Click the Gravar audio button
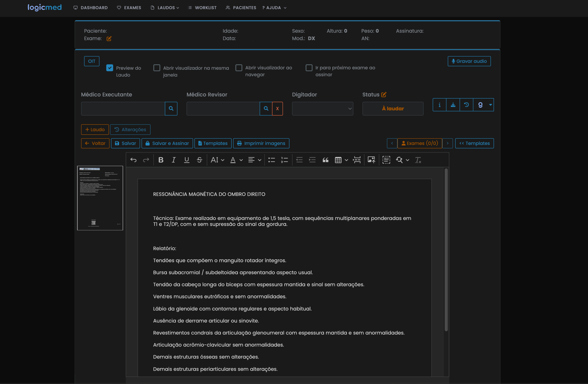 (x=469, y=61)
